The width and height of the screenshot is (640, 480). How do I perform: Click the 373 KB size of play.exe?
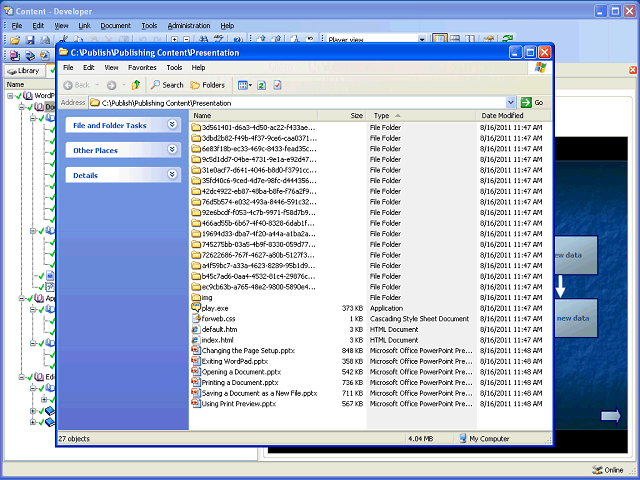352,308
